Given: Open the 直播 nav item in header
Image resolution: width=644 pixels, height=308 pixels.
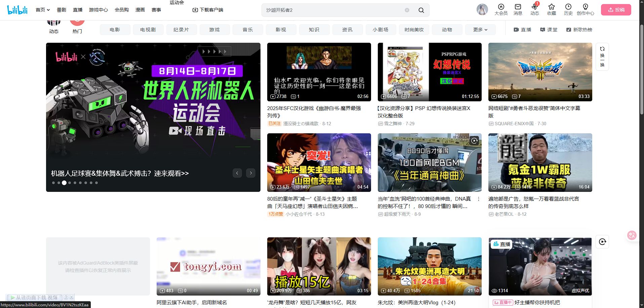Looking at the screenshot, I should 78,10.
